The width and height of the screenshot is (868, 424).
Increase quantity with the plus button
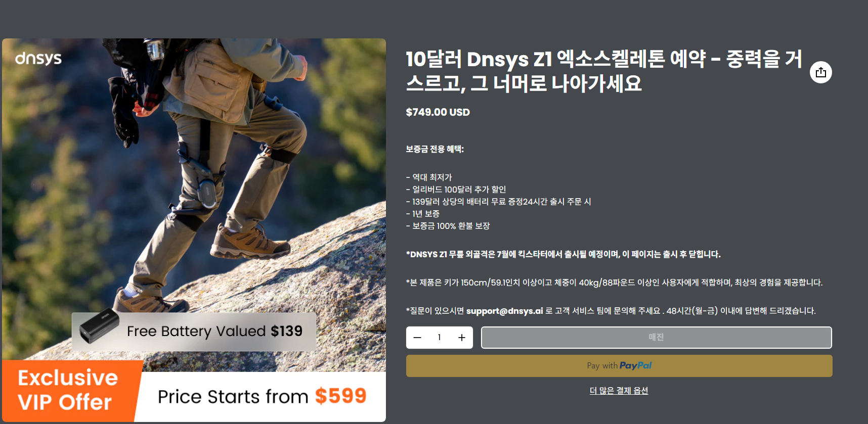pyautogui.click(x=462, y=338)
